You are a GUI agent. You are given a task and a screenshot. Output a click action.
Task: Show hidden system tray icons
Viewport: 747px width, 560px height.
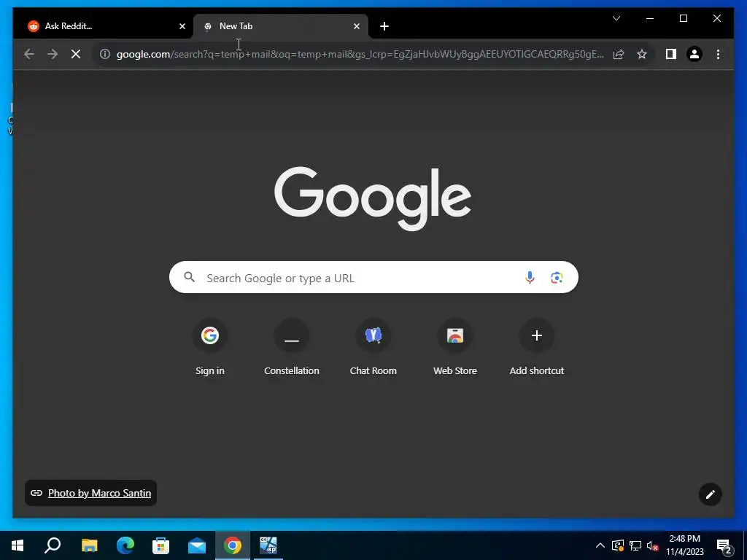pos(600,545)
